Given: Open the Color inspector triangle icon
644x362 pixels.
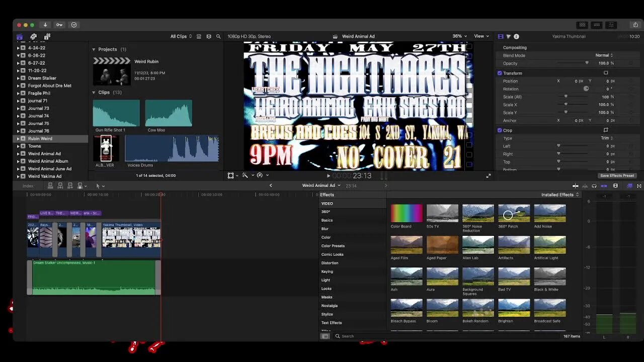Looking at the screenshot, I should tap(508, 36).
